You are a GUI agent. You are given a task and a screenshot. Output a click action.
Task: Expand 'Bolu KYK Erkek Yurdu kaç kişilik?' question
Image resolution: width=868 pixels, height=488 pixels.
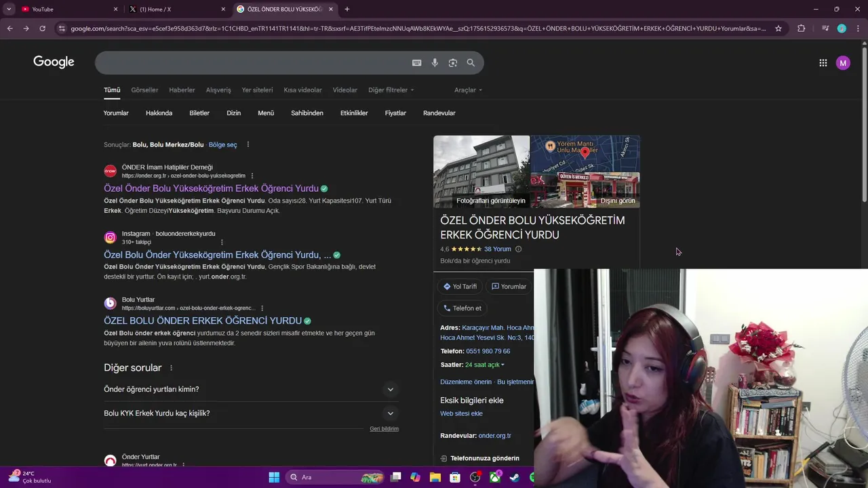pos(251,413)
